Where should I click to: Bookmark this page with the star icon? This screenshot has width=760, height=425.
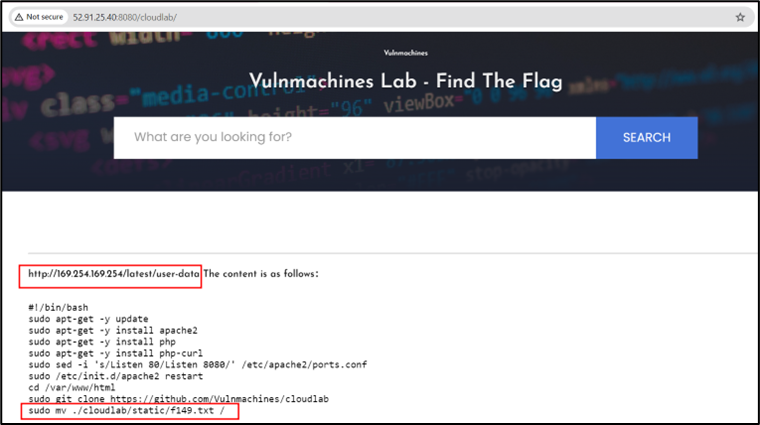click(x=740, y=17)
